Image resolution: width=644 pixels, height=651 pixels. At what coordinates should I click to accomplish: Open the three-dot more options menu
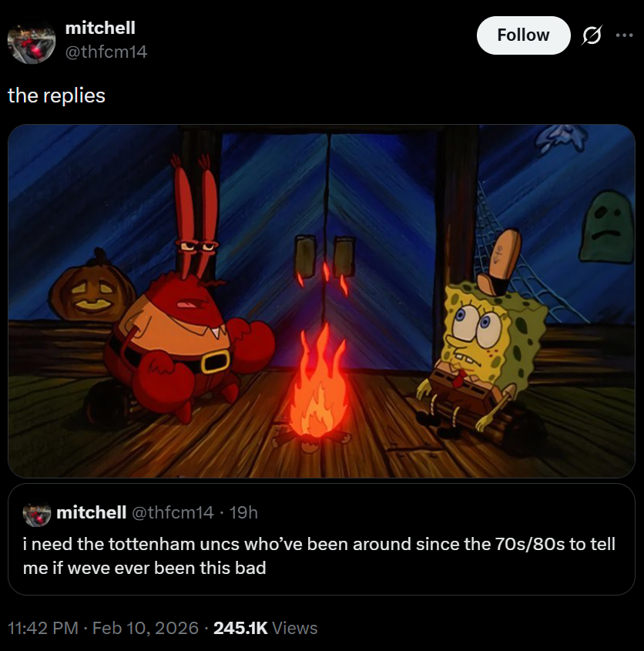[625, 35]
